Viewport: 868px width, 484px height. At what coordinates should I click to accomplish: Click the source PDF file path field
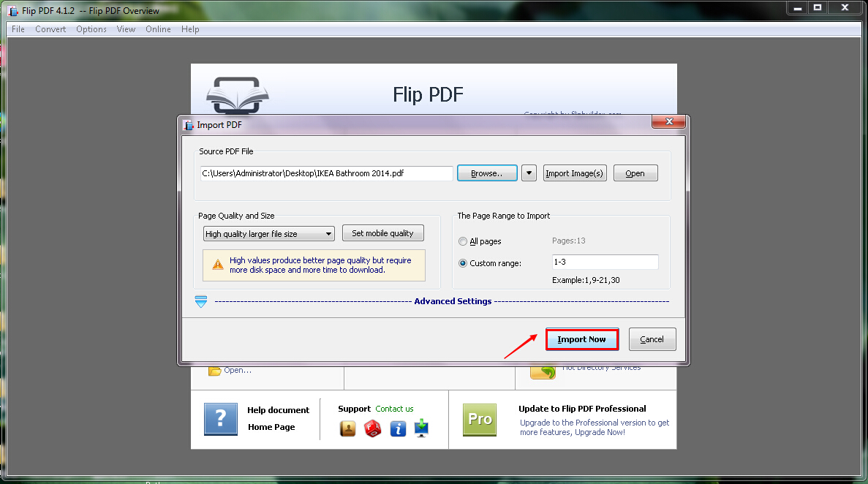327,173
